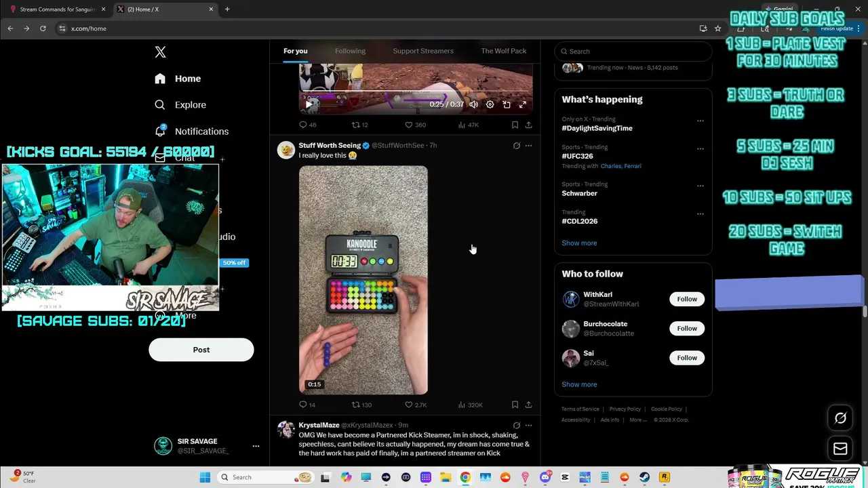This screenshot has width=868, height=488.
Task: Open the Privacy Policy footer link
Action: (625, 409)
